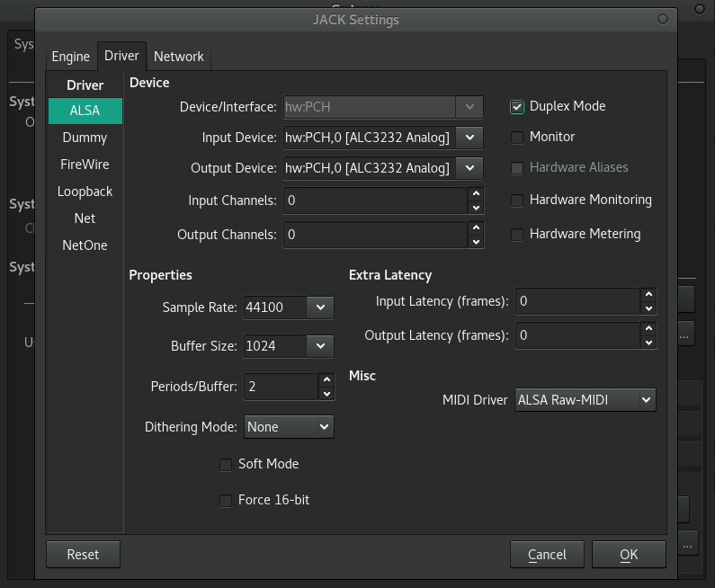Select FireWire from the driver list
The height and width of the screenshot is (588, 715).
[x=85, y=165]
